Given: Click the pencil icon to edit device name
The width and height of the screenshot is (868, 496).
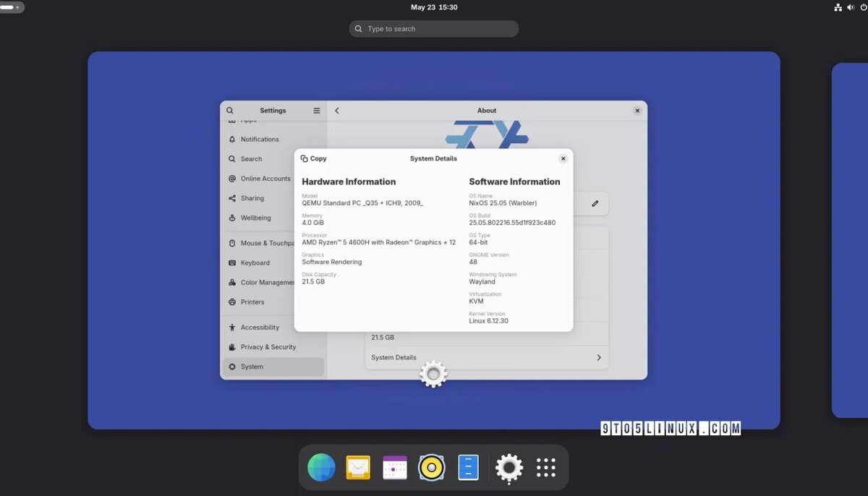Looking at the screenshot, I should [x=595, y=203].
